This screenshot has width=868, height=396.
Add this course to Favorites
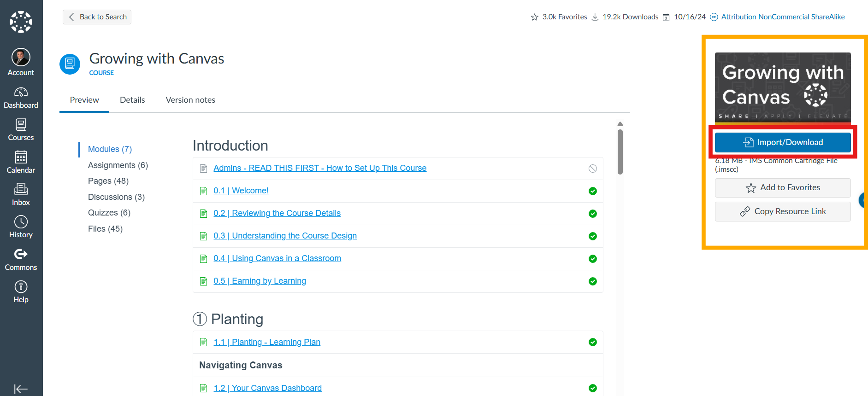point(783,188)
